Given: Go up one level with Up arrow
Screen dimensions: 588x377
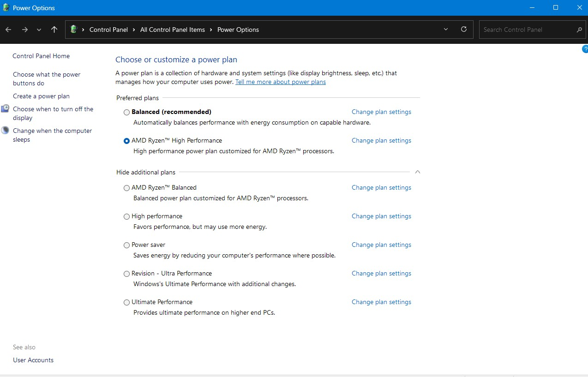Looking at the screenshot, I should coord(54,30).
